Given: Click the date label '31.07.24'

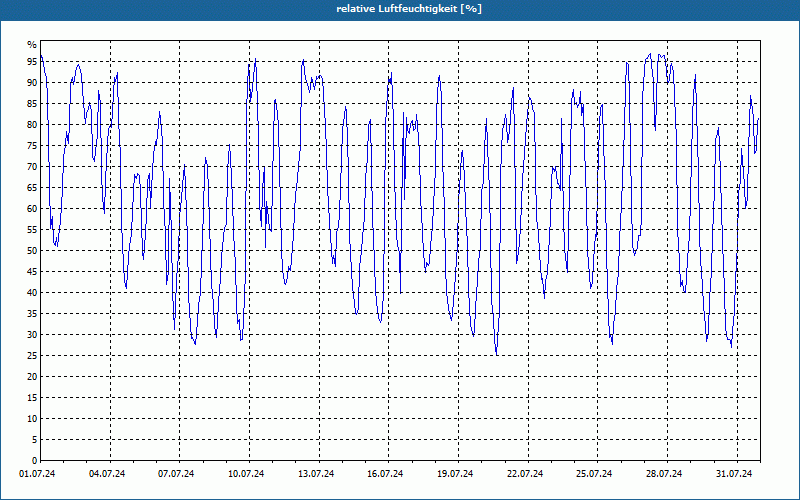Looking at the screenshot, I should [x=734, y=474].
